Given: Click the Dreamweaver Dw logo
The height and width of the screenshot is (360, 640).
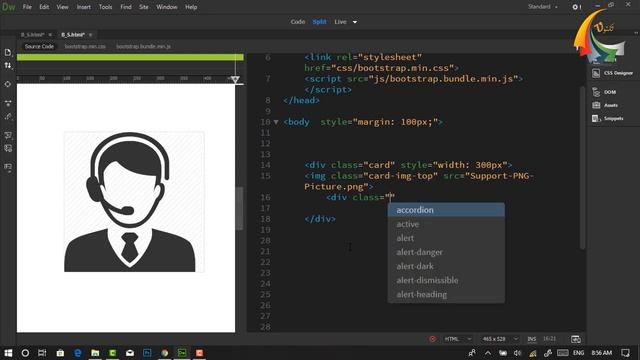Looking at the screenshot, I should click(x=8, y=7).
